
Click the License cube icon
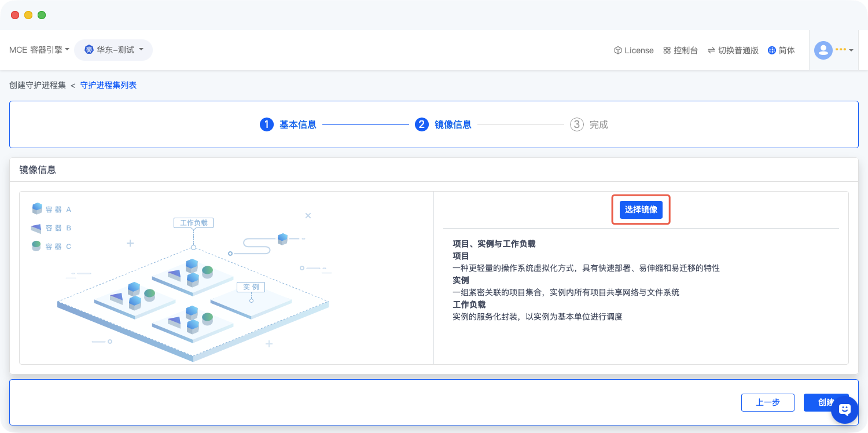point(617,50)
